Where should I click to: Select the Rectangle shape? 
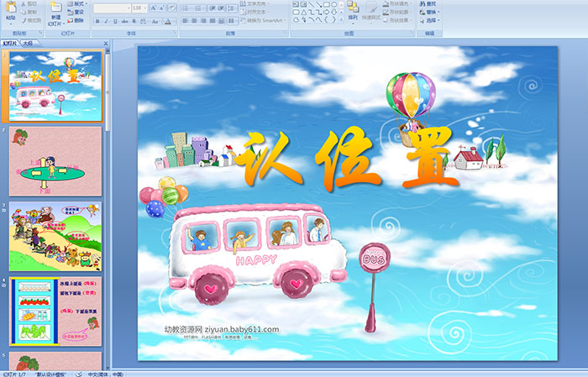(x=327, y=4)
